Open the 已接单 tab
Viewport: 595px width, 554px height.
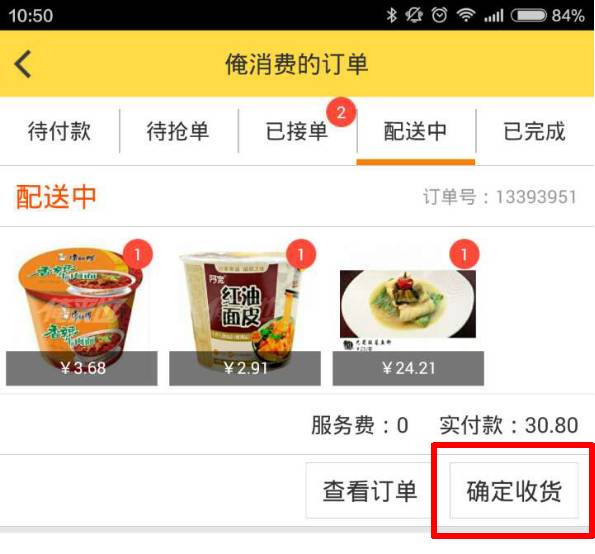point(297,131)
